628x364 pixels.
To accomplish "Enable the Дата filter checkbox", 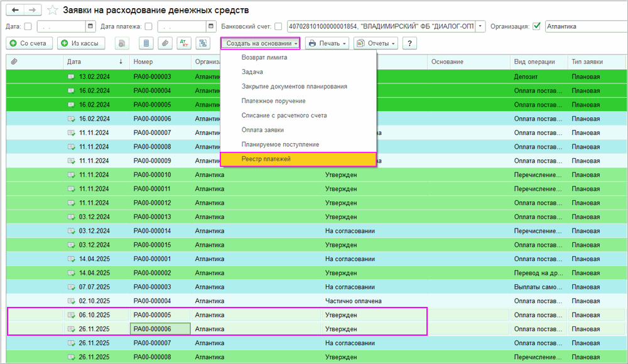I will pos(28,26).
